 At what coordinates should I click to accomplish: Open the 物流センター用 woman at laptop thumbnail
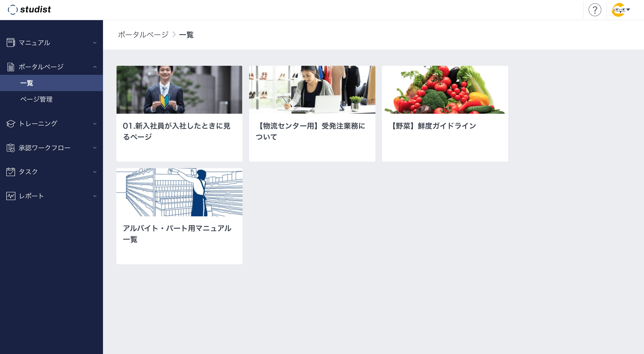(x=312, y=90)
